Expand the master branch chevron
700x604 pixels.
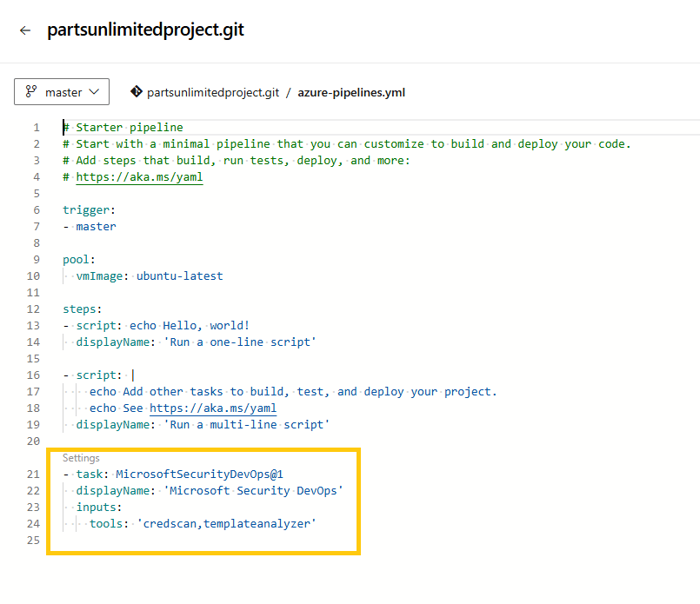point(94,91)
